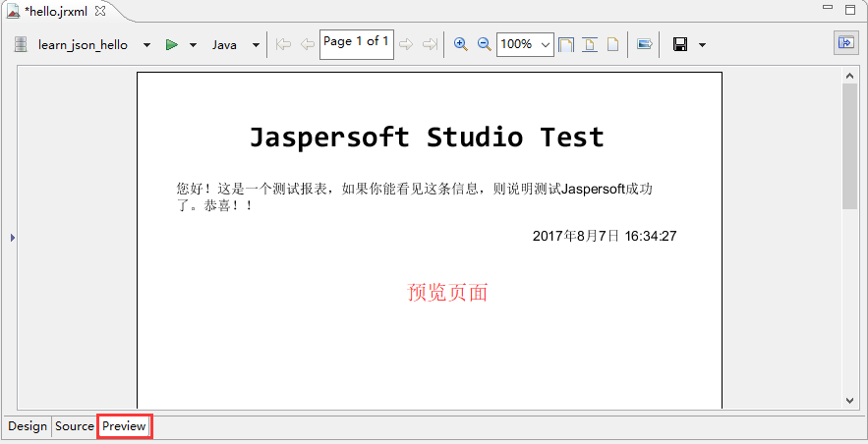868x444 pixels.
Task: Expand the run options arrow beside play
Action: tap(194, 45)
